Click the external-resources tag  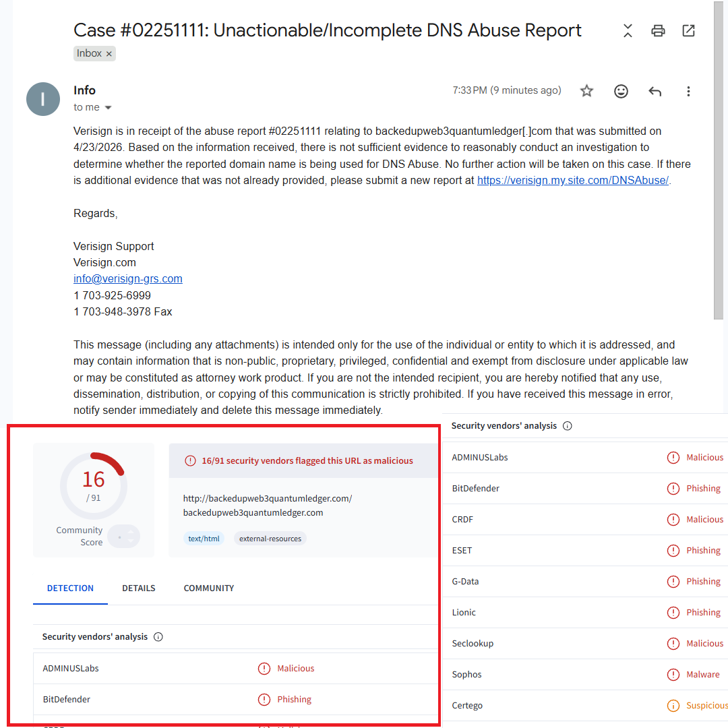coord(270,539)
